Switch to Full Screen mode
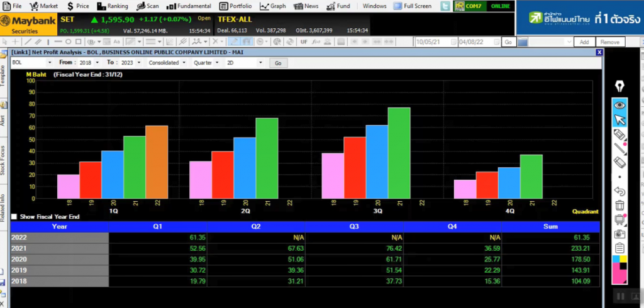The width and height of the screenshot is (644, 308). click(413, 6)
